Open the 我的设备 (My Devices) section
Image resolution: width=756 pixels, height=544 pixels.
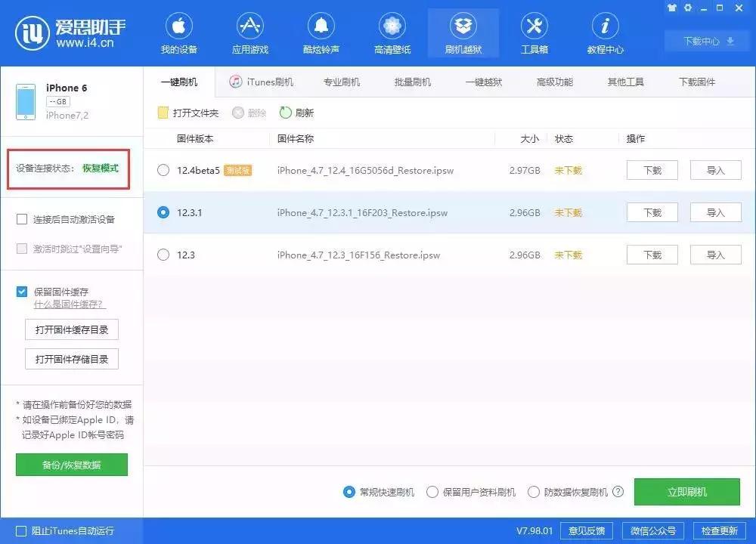pyautogui.click(x=178, y=32)
